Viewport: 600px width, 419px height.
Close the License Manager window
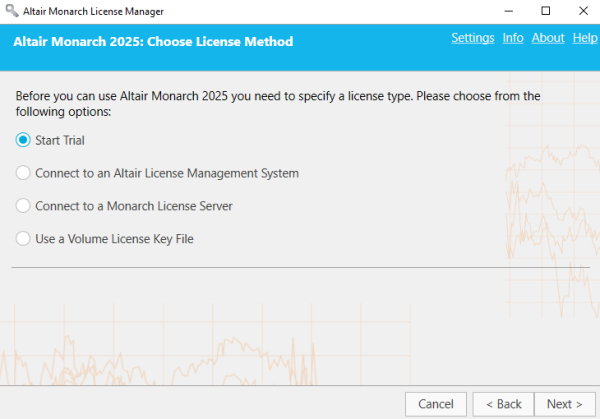[x=583, y=11]
